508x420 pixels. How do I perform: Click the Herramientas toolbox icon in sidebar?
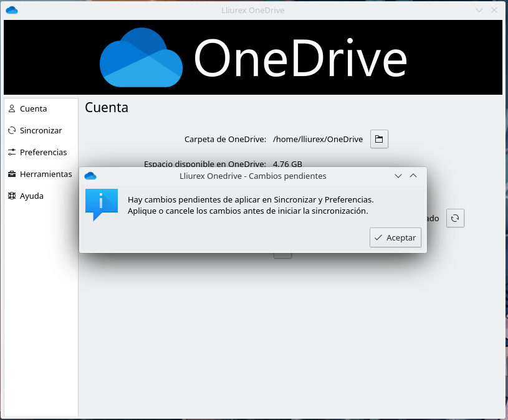(x=12, y=174)
